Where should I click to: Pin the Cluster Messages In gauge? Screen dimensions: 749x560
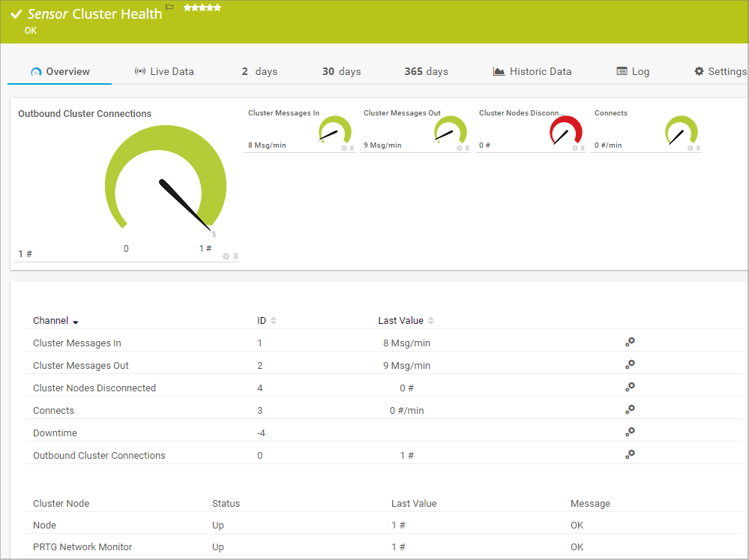coord(352,148)
